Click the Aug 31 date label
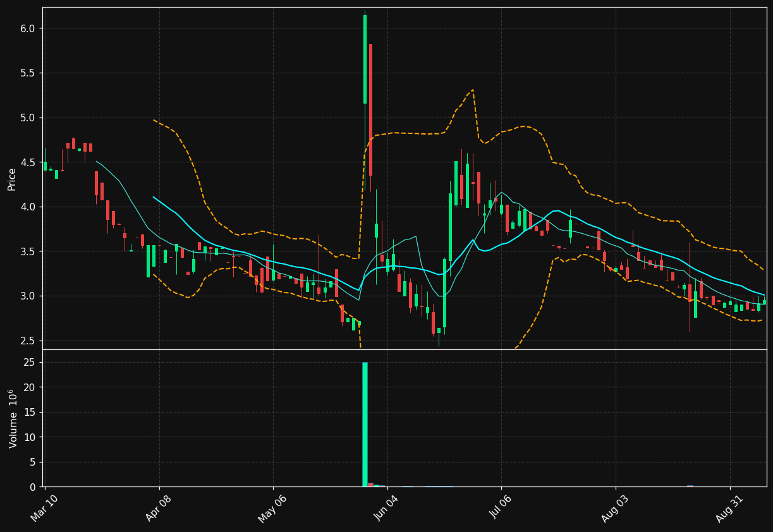The height and width of the screenshot is (532, 773). (730, 507)
